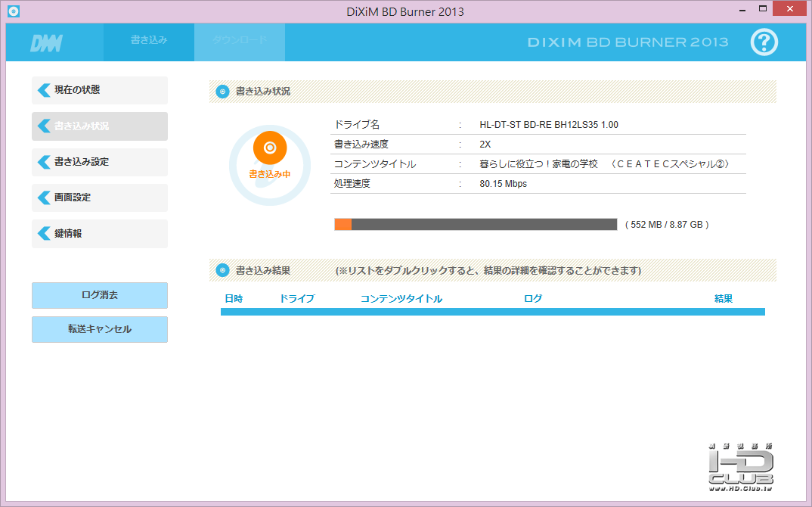The image size is (812, 507).
Task: Open 画面設定 in the sidebar
Action: [100, 198]
